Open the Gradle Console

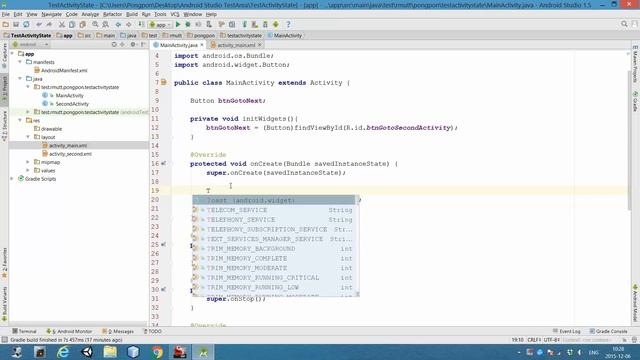pos(609,331)
